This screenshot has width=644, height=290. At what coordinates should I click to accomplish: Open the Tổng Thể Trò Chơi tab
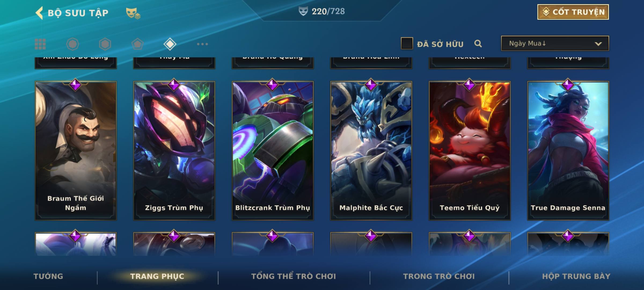pos(294,276)
